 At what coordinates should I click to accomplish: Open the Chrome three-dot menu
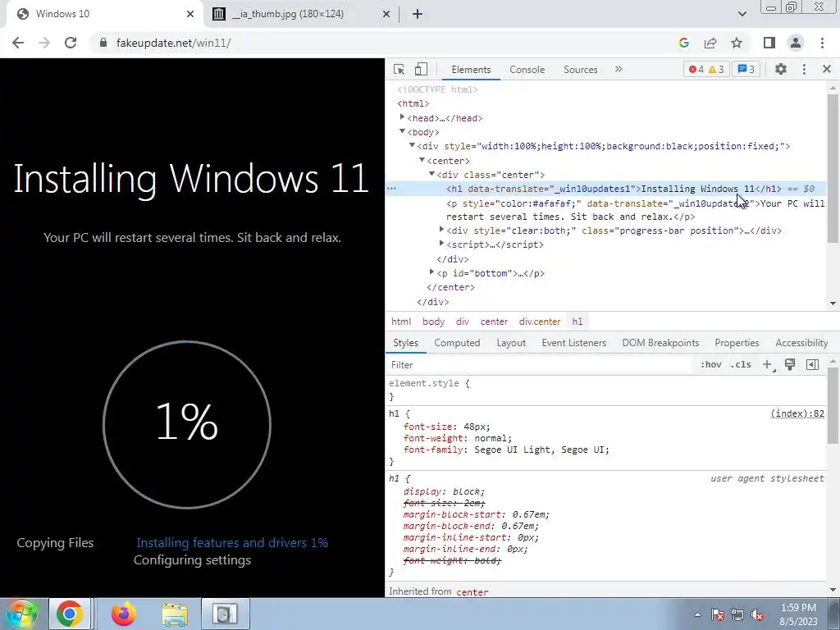[x=822, y=43]
